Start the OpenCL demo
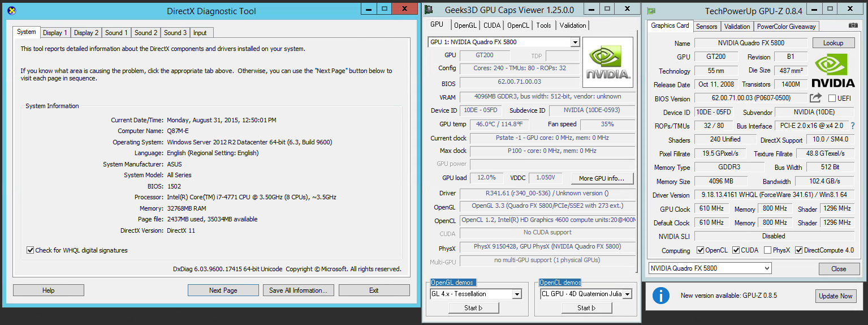Viewport: 868px width, 325px height. point(586,308)
